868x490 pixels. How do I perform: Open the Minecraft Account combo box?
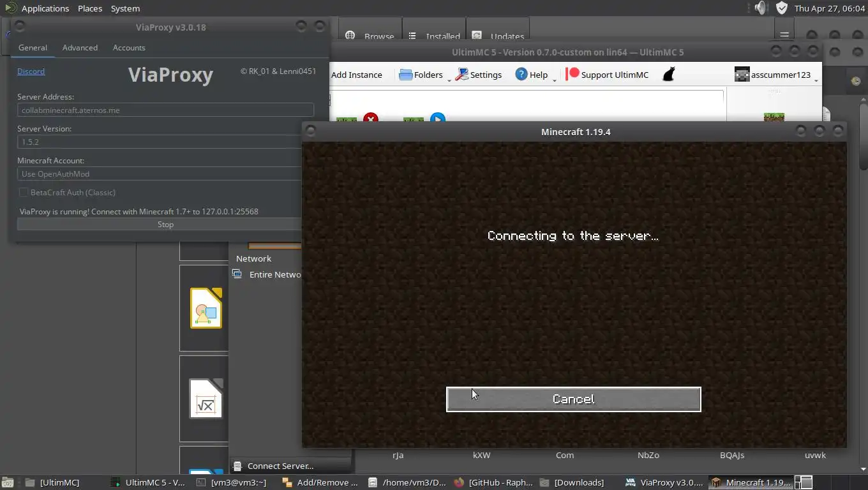tap(165, 174)
